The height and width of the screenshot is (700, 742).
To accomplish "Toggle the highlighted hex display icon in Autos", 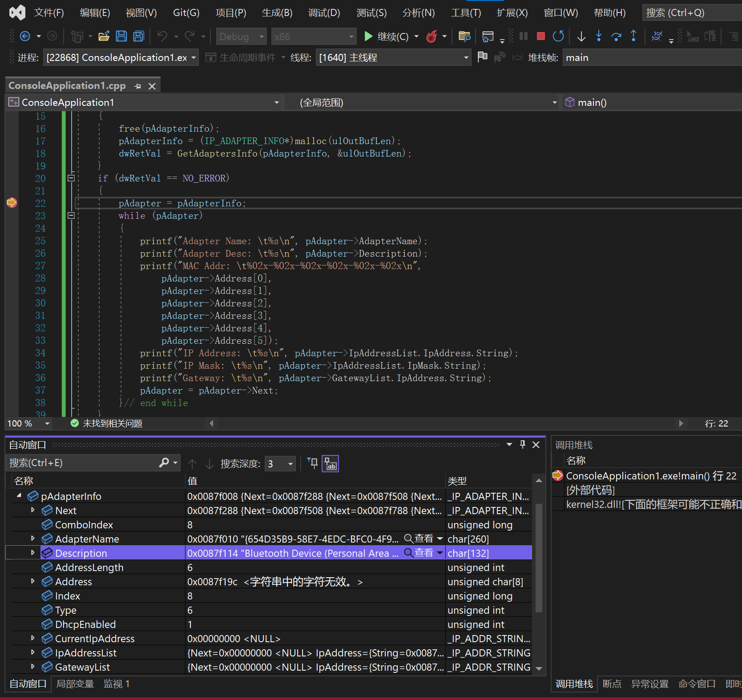I will pos(330,463).
